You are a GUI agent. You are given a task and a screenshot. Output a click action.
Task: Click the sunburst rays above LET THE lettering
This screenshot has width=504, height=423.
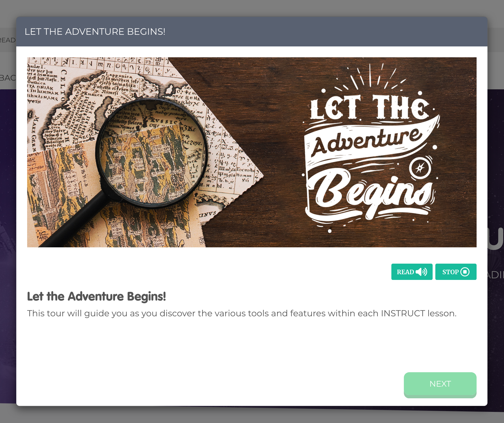(x=370, y=77)
